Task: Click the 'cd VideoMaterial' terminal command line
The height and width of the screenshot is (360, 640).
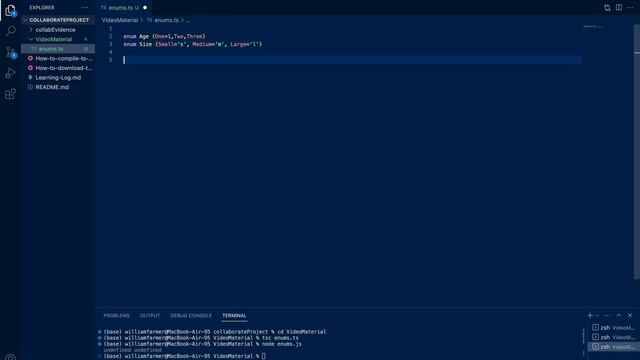Action: (215, 332)
